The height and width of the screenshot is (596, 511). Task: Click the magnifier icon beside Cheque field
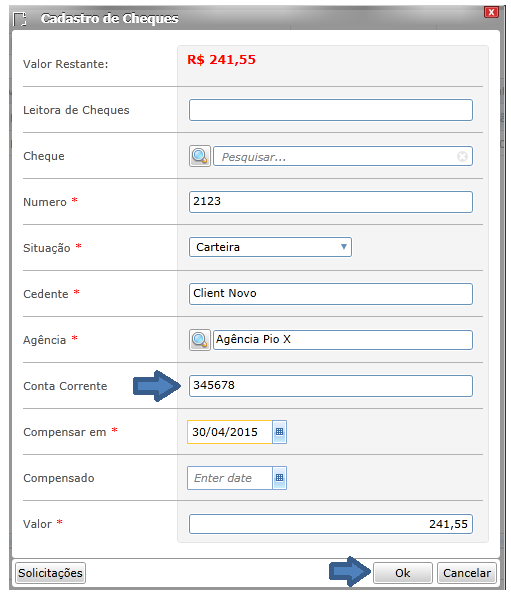click(200, 156)
